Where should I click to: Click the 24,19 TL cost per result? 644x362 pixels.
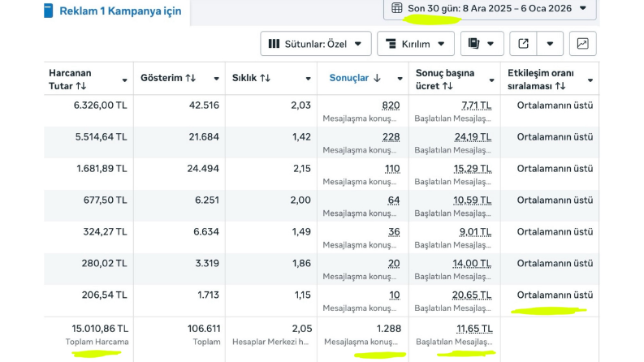pos(473,137)
